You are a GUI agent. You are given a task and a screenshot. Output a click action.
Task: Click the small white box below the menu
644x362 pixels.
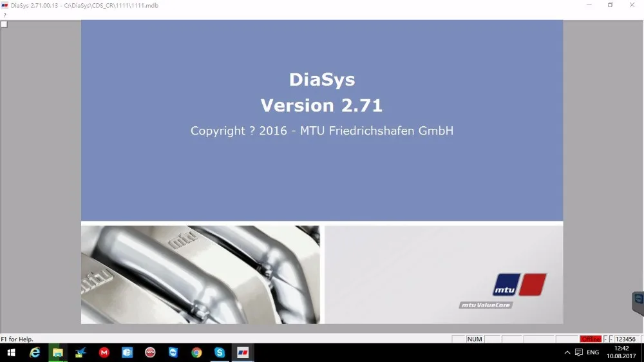coord(4,24)
